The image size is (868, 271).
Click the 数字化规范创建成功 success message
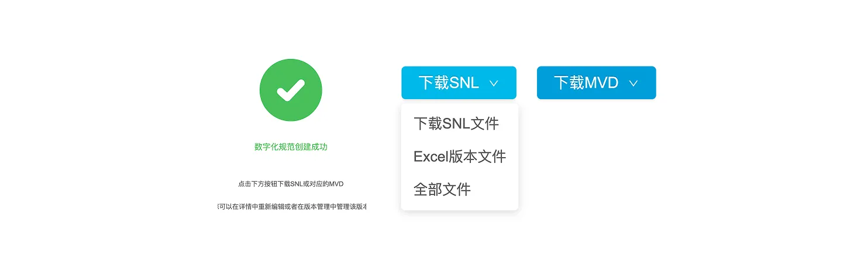click(291, 147)
